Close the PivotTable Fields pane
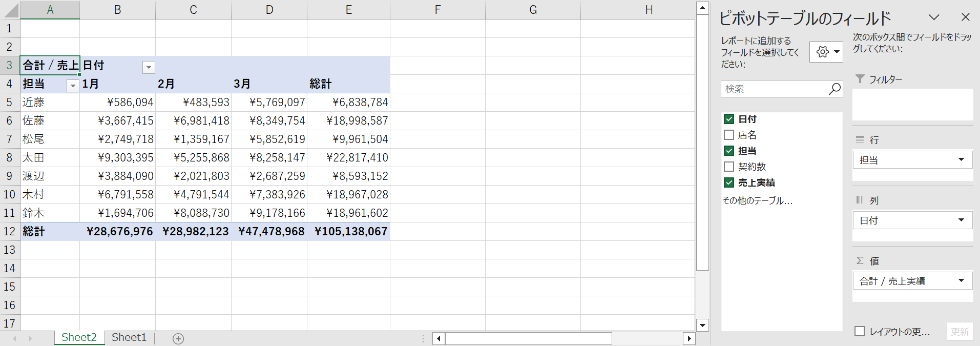980x346 pixels. (965, 17)
